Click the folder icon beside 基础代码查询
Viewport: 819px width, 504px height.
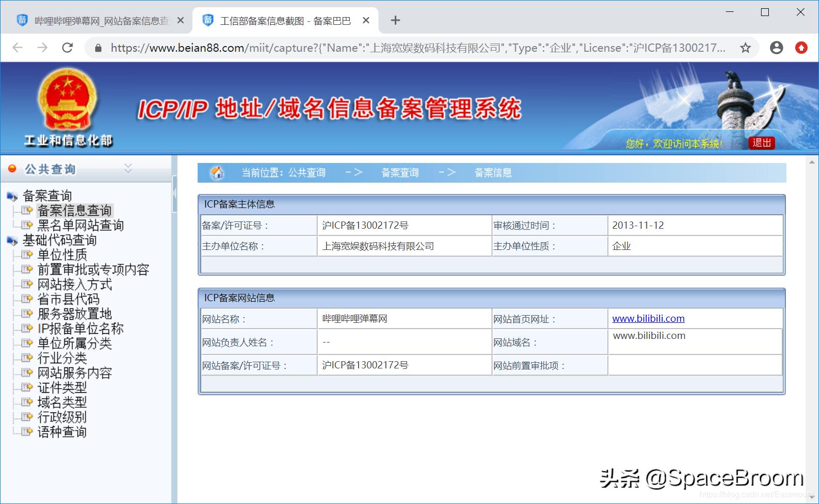point(12,241)
